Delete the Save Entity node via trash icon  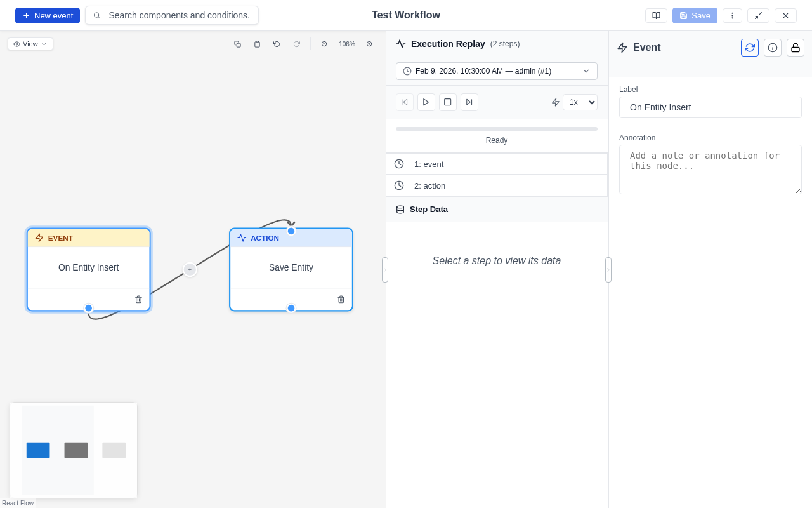coord(341,298)
